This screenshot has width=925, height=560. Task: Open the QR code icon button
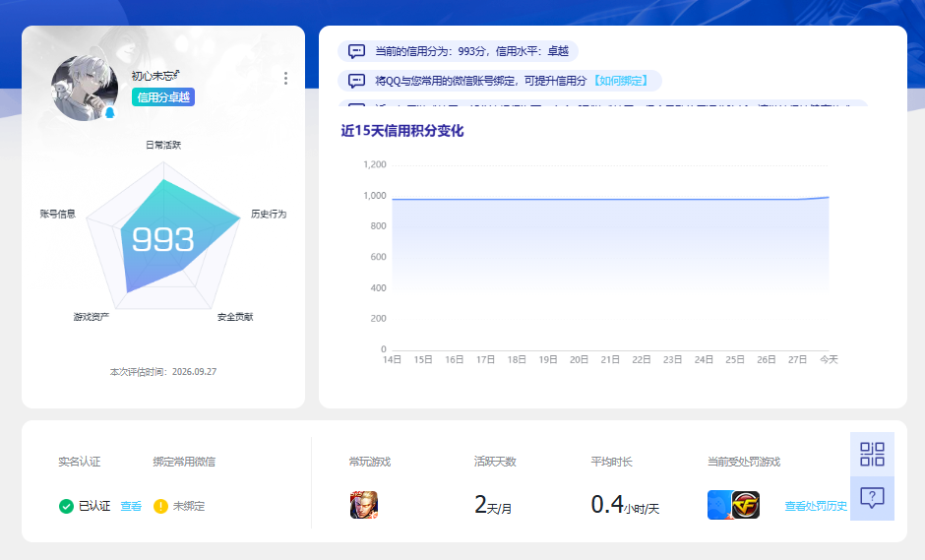pyautogui.click(x=872, y=455)
